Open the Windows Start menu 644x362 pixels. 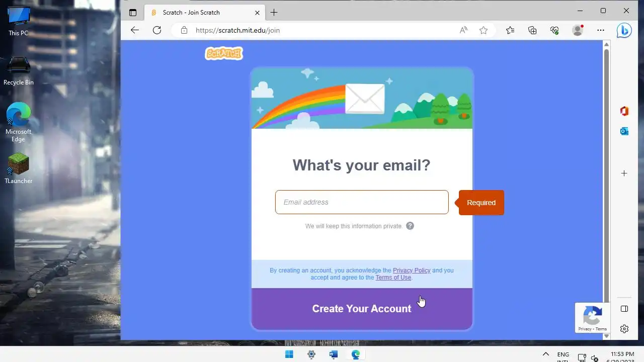point(289,354)
